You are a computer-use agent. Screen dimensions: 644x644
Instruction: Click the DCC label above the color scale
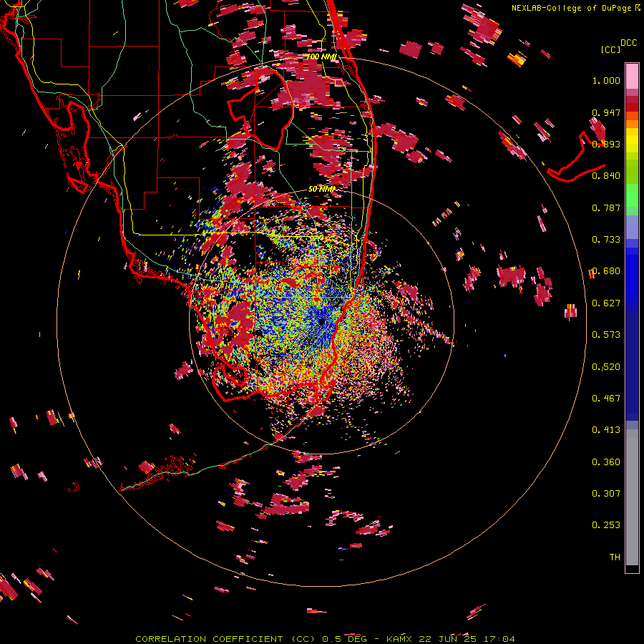(628, 42)
